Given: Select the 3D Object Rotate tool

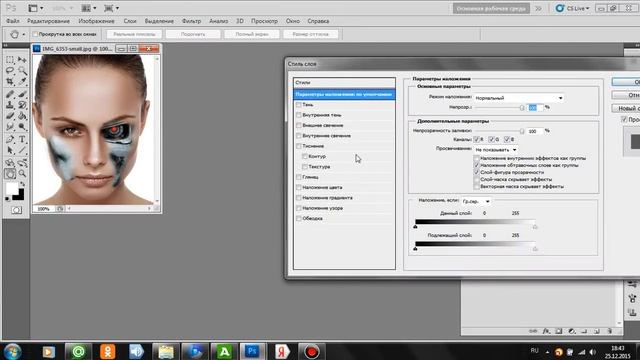Looking at the screenshot, I should pos(10,163).
